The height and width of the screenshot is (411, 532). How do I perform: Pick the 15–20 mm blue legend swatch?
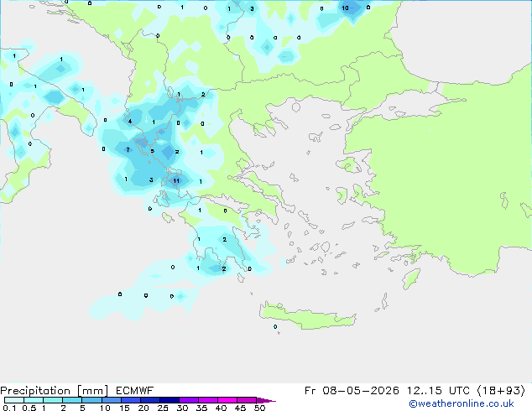point(131,400)
